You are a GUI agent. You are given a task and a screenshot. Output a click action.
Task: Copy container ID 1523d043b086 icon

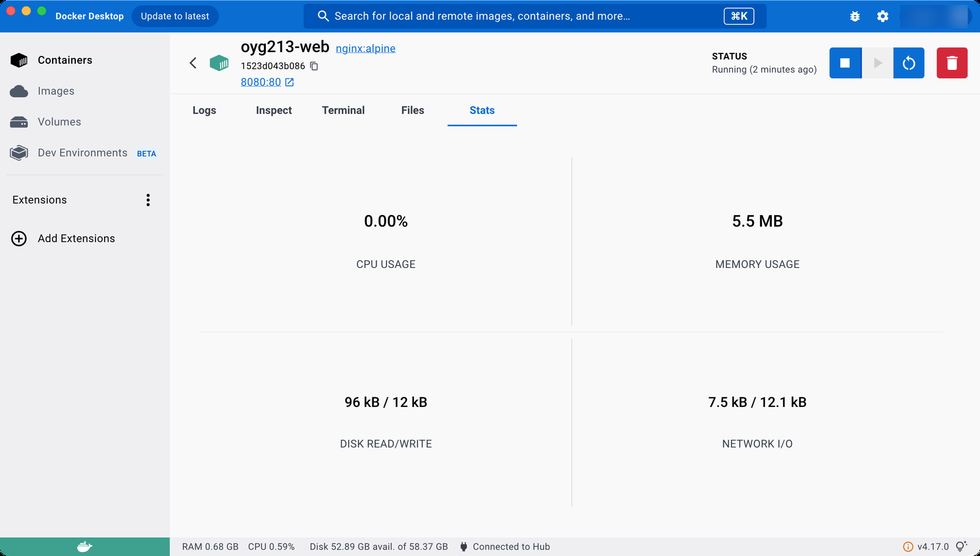(x=314, y=66)
